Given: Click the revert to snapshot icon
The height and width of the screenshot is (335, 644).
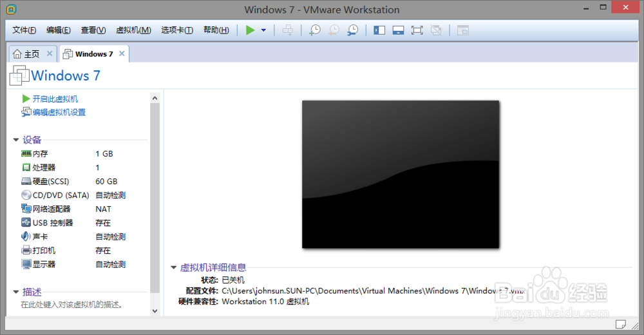Looking at the screenshot, I should tap(334, 30).
